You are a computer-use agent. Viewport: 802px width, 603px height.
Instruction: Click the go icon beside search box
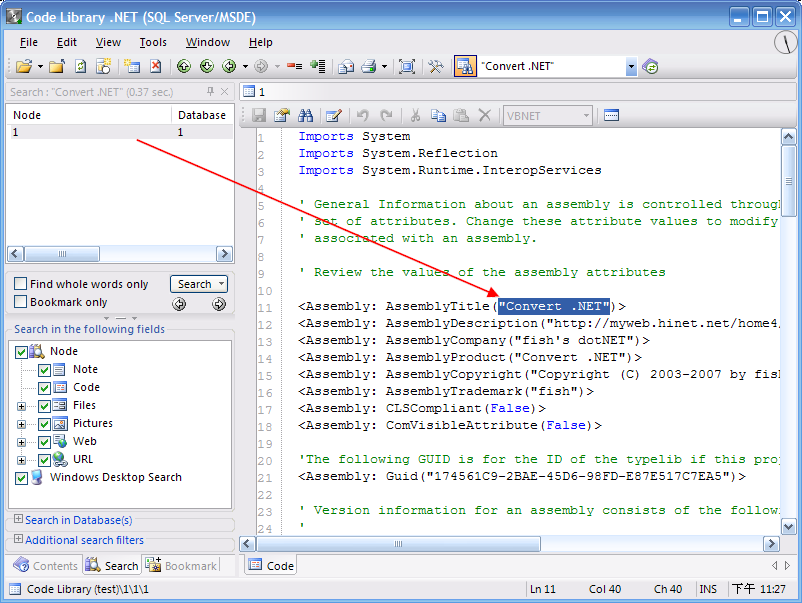pos(651,66)
